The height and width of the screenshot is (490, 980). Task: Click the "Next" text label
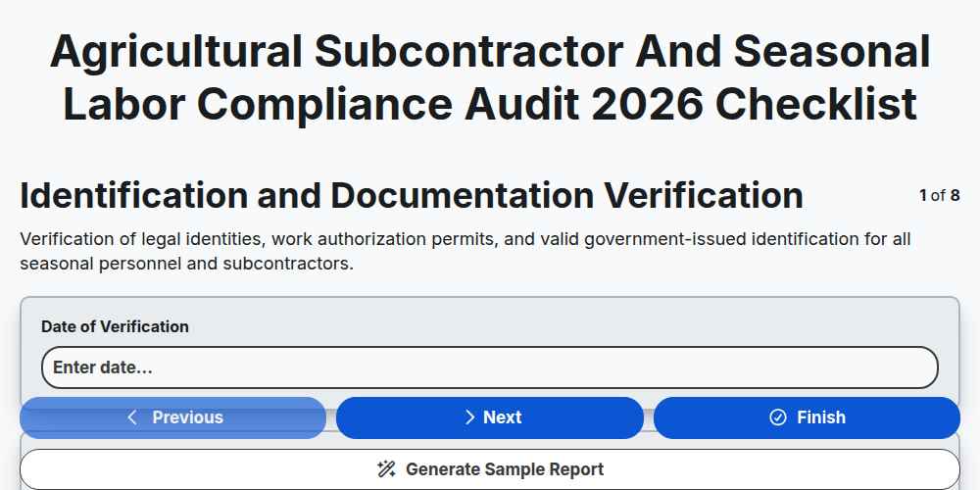click(x=503, y=417)
